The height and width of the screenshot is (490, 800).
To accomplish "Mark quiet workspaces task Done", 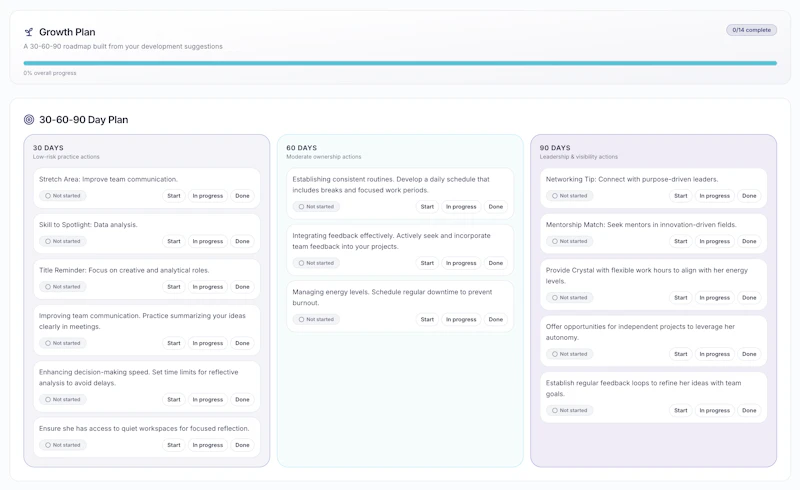I will coord(242,445).
